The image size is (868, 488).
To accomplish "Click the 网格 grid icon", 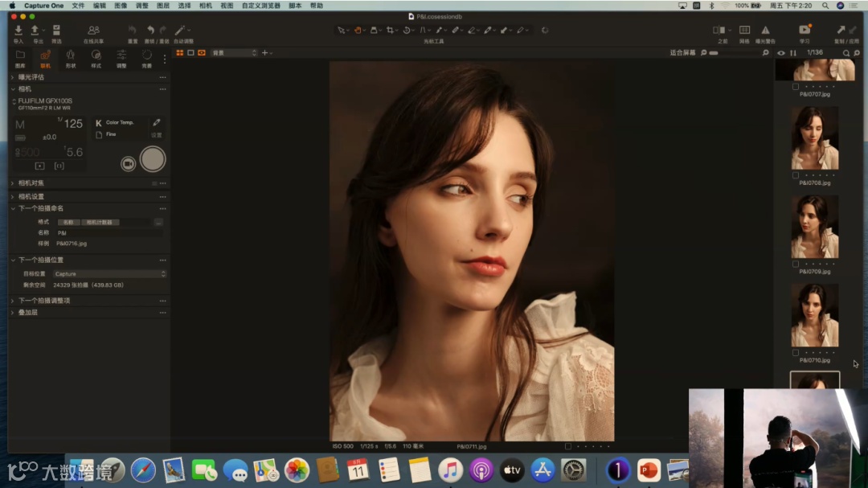I will pos(744,30).
